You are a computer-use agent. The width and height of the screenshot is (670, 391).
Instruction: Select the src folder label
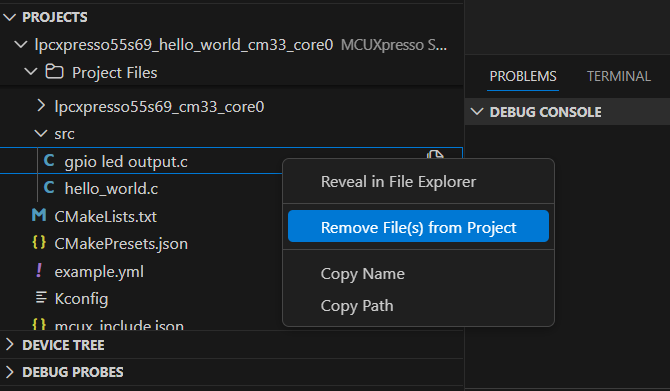click(65, 134)
